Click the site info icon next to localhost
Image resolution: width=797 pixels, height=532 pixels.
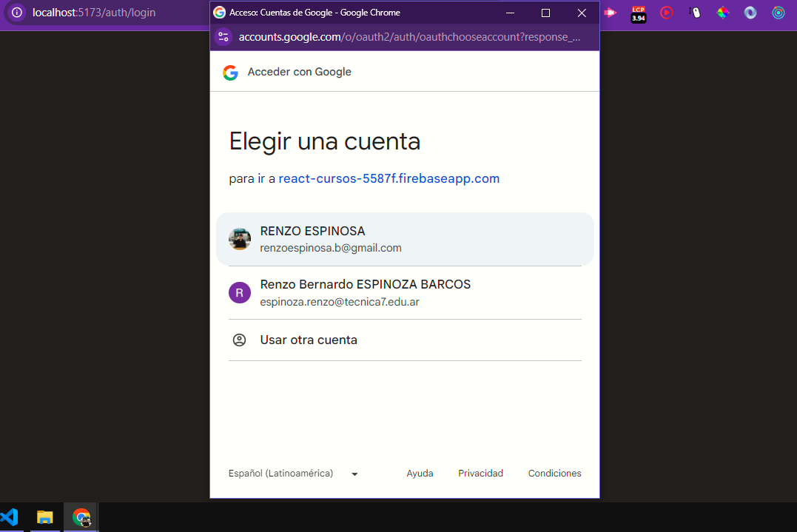[x=17, y=12]
